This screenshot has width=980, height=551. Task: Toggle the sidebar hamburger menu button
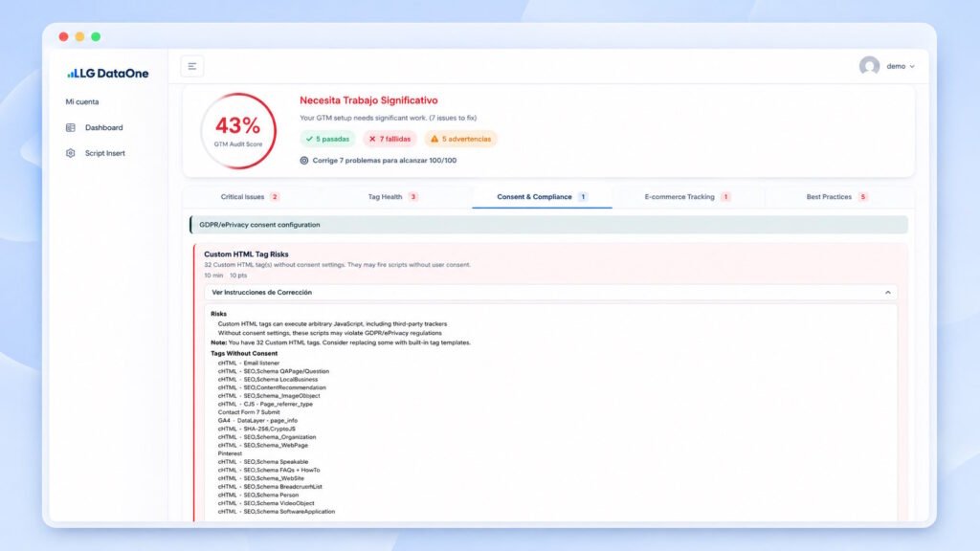click(x=191, y=66)
